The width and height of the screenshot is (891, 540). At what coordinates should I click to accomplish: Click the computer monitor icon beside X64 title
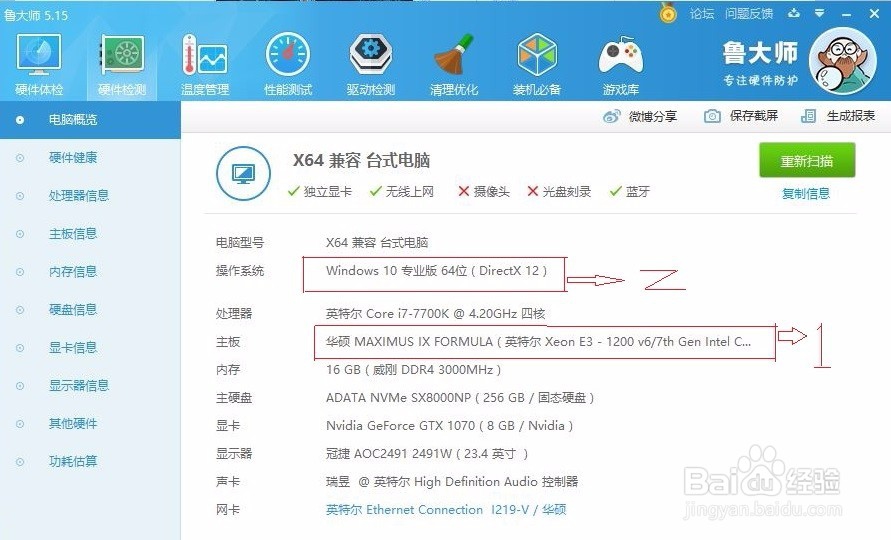(243, 173)
